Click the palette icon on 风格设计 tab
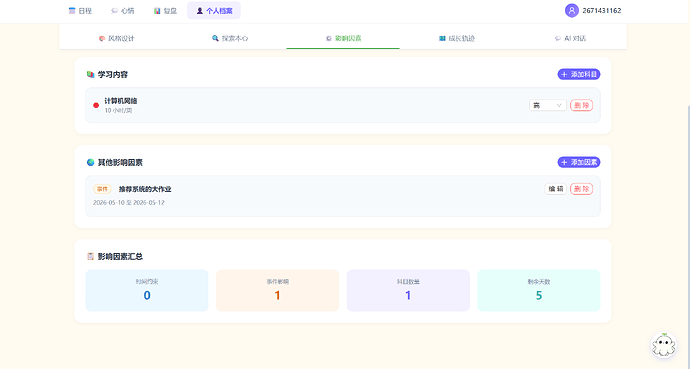This screenshot has width=690, height=369. (102, 38)
